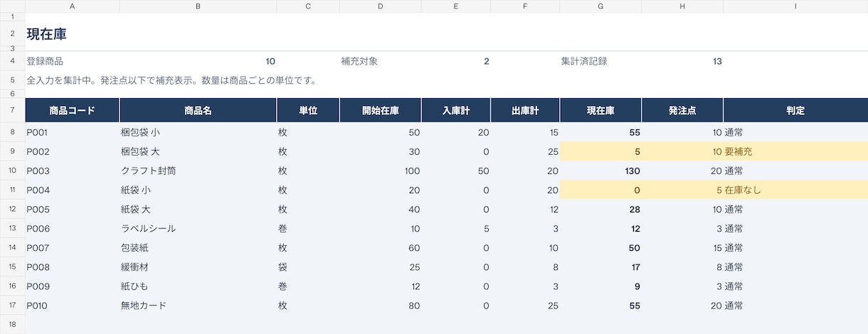
Task: Click starting stock 100 for クラフト封筒
Action: click(x=412, y=171)
